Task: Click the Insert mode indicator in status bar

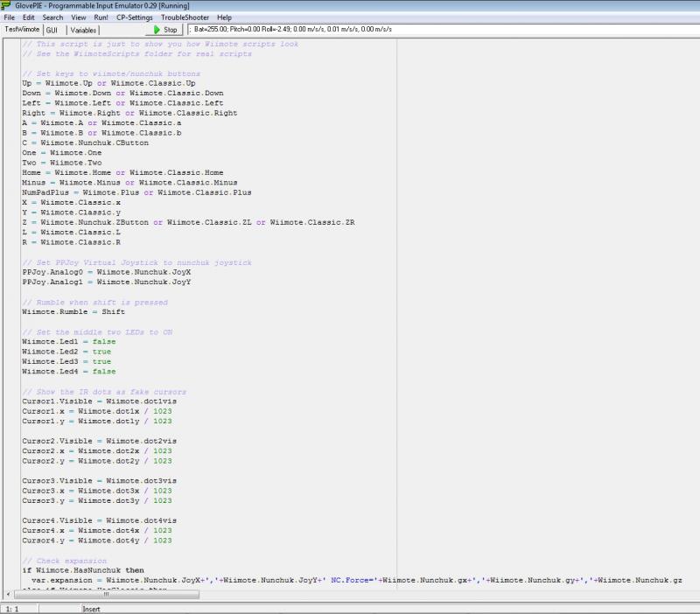Action: pyautogui.click(x=93, y=608)
